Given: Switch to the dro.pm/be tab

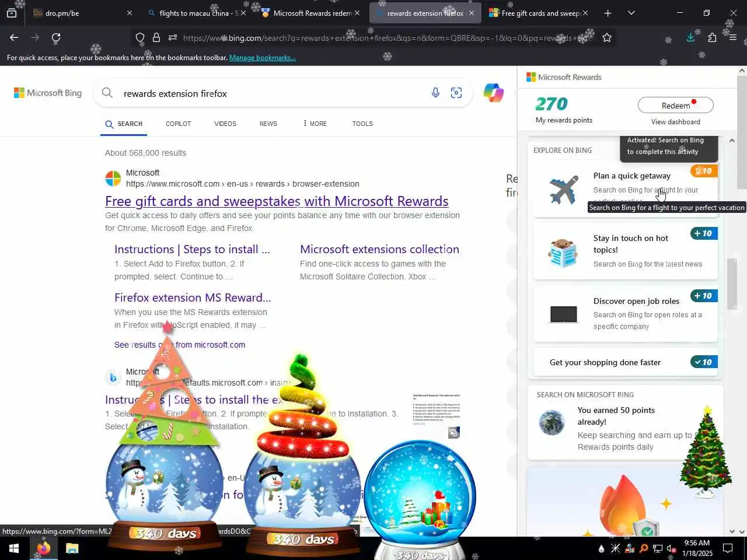Looking at the screenshot, I should click(82, 13).
